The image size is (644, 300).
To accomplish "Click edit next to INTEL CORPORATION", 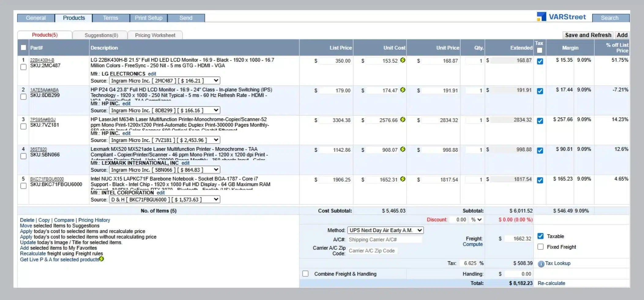I will [161, 193].
